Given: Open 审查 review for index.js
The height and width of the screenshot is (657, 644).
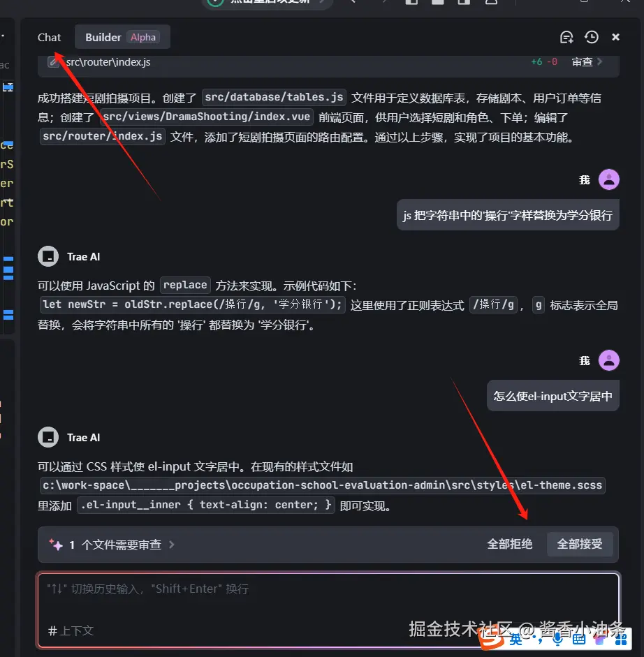Looking at the screenshot, I should click(x=582, y=62).
